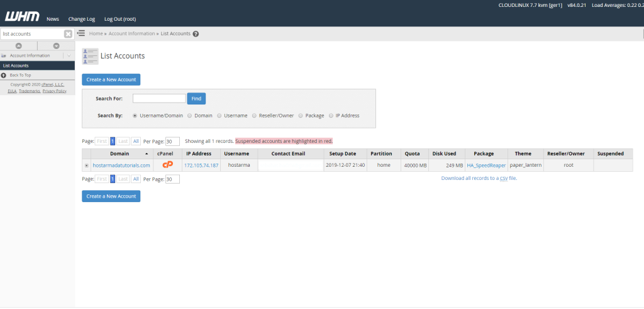Focus the Search For text field

tap(159, 99)
